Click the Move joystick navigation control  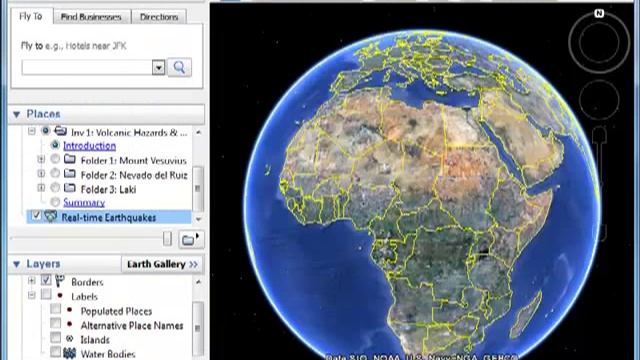tap(599, 100)
